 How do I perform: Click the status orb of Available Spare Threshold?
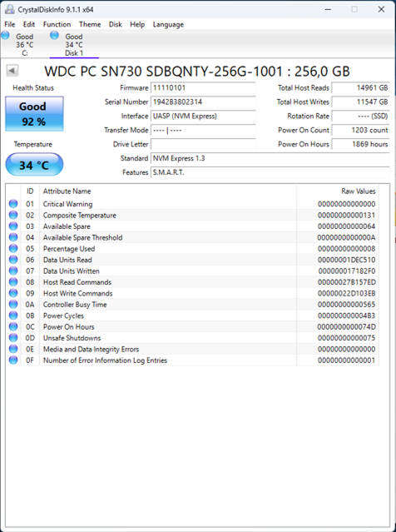tap(13, 237)
